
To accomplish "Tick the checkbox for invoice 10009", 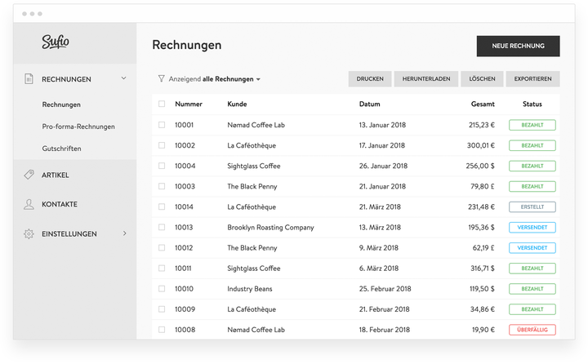I will [x=162, y=309].
